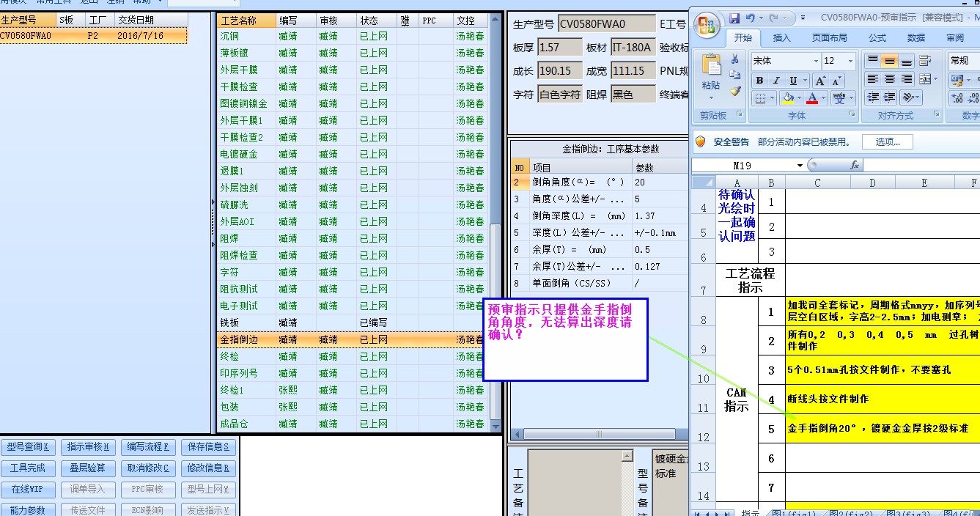The height and width of the screenshot is (516, 980).
Task: Click the Undo arrow in Excel toolbar
Action: coord(750,17)
